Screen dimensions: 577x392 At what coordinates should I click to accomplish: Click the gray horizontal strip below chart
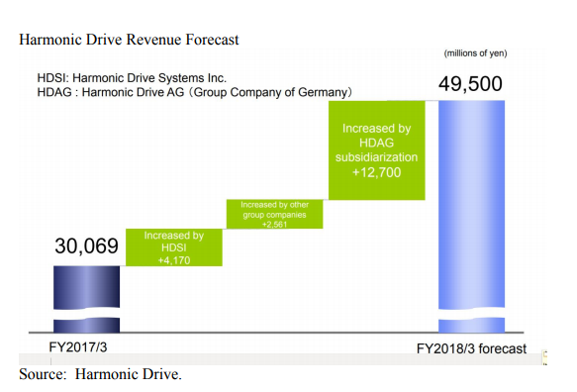[280, 359]
